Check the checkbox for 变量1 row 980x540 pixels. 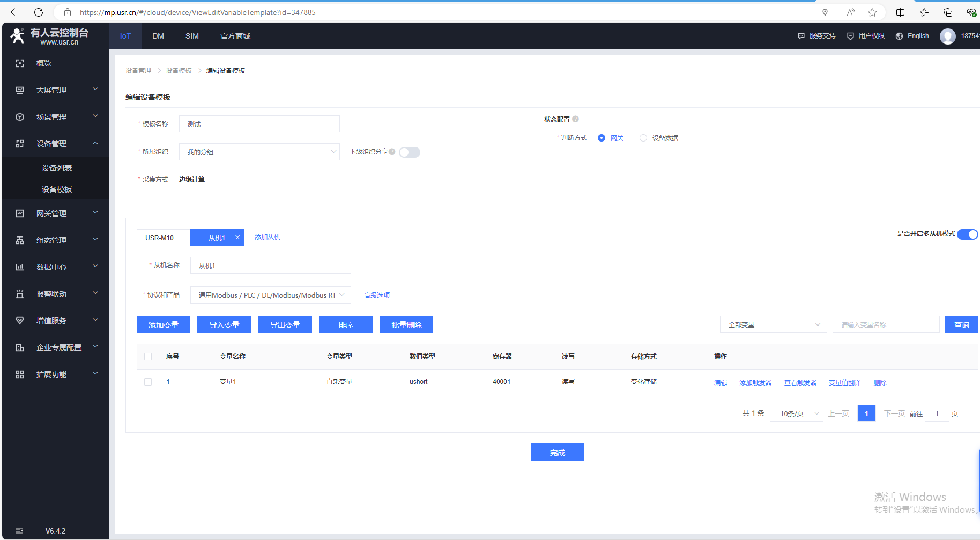pyautogui.click(x=148, y=382)
